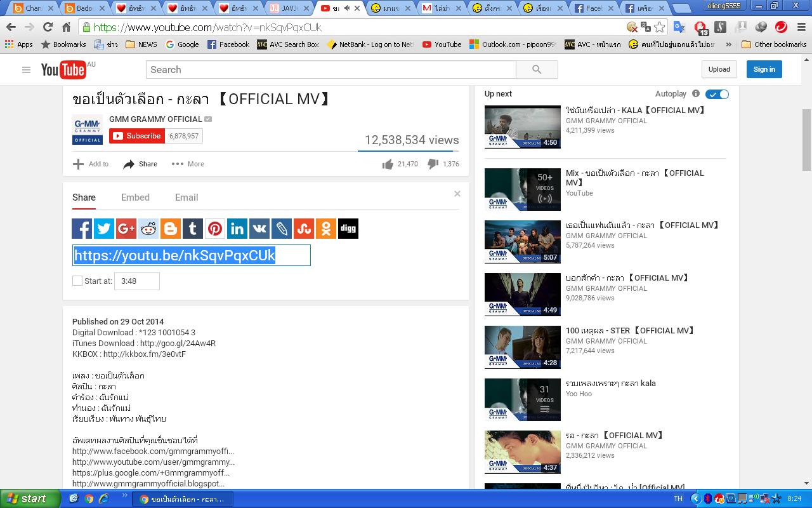Open the kkbox.fm KKBOX link

tap(145, 354)
